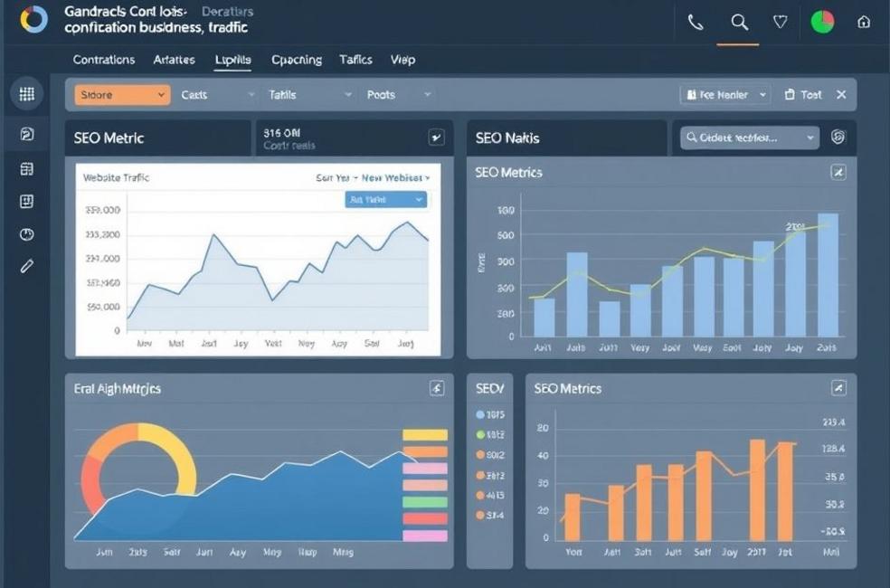Click the phone icon in the top bar

[696, 20]
